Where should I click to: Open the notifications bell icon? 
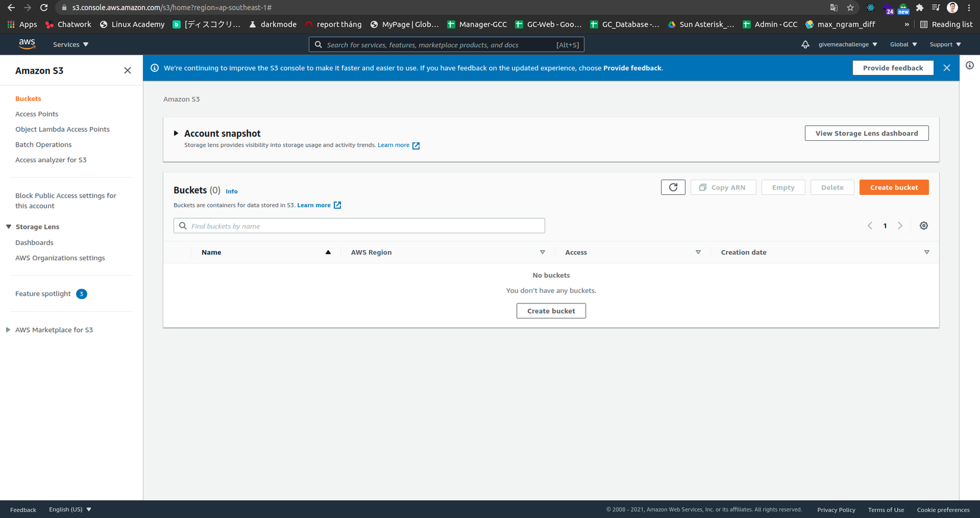pos(805,45)
